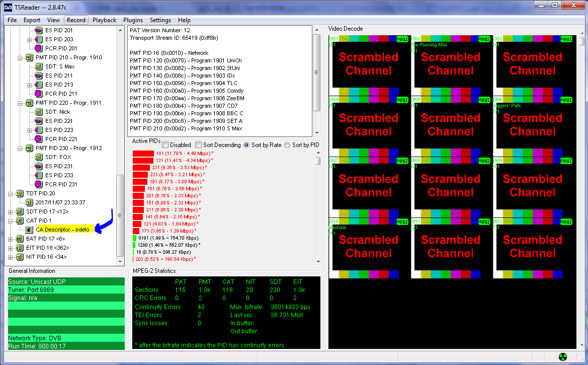Click the ES PID 213 audio stream icon
The height and width of the screenshot is (365, 588).
[x=39, y=85]
